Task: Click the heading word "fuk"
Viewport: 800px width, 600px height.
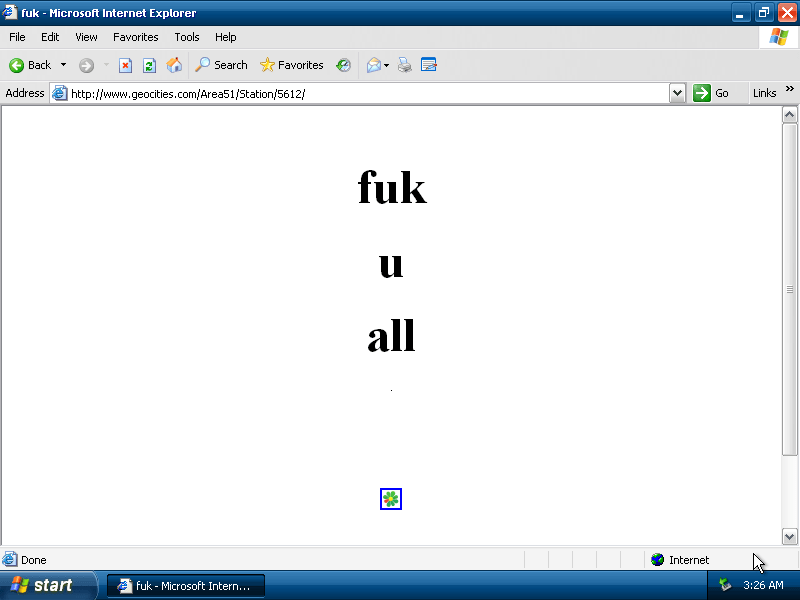Action: tap(392, 187)
